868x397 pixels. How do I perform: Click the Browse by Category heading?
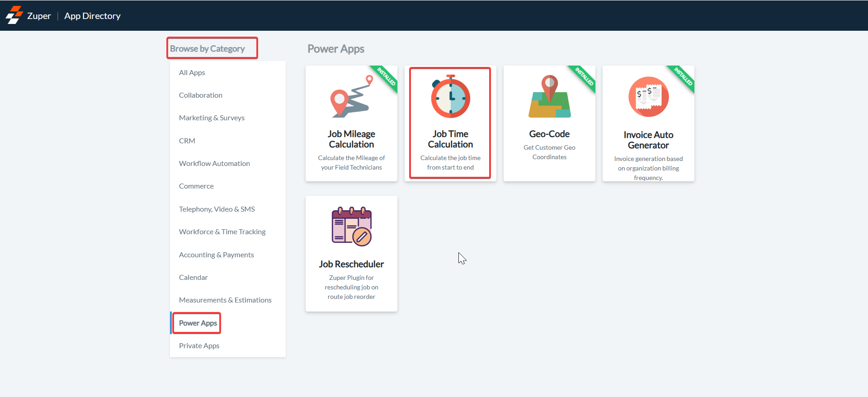click(x=208, y=48)
